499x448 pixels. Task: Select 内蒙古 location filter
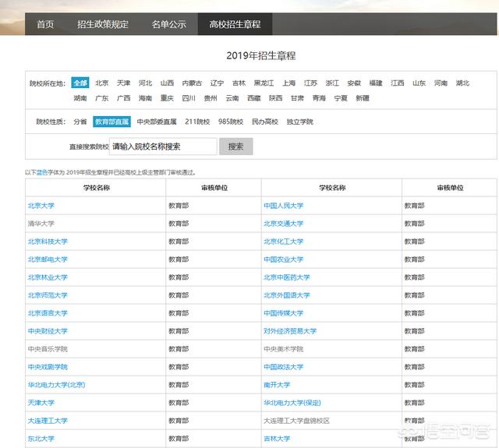point(192,83)
